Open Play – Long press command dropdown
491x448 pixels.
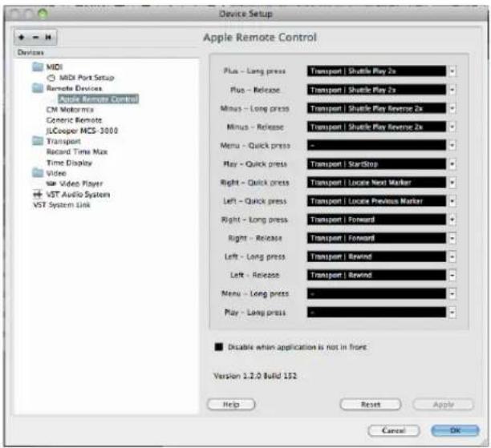pos(452,312)
